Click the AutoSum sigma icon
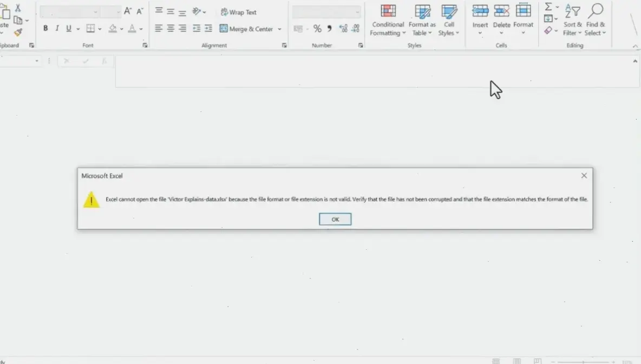 (x=548, y=6)
